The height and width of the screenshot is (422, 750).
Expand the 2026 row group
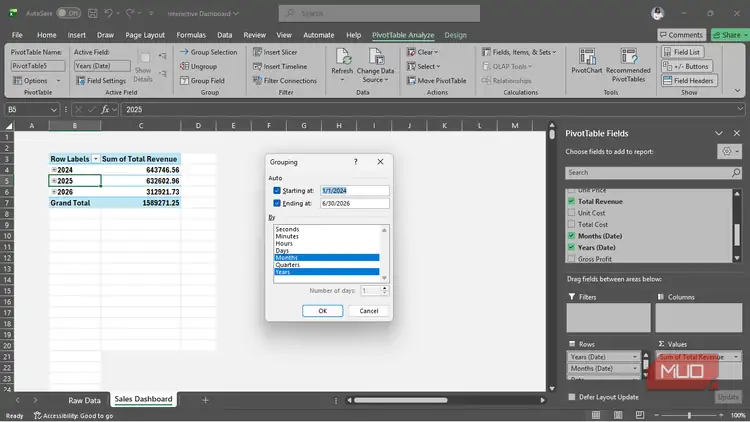tap(54, 192)
